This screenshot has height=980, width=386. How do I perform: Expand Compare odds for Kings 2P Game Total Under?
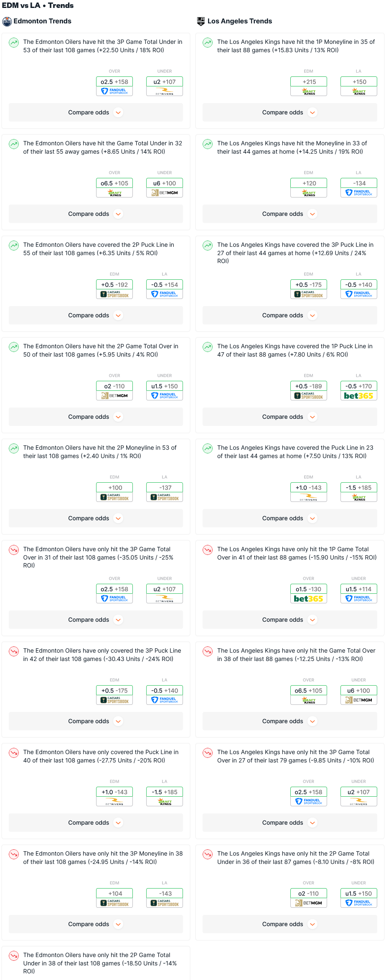[x=289, y=924]
